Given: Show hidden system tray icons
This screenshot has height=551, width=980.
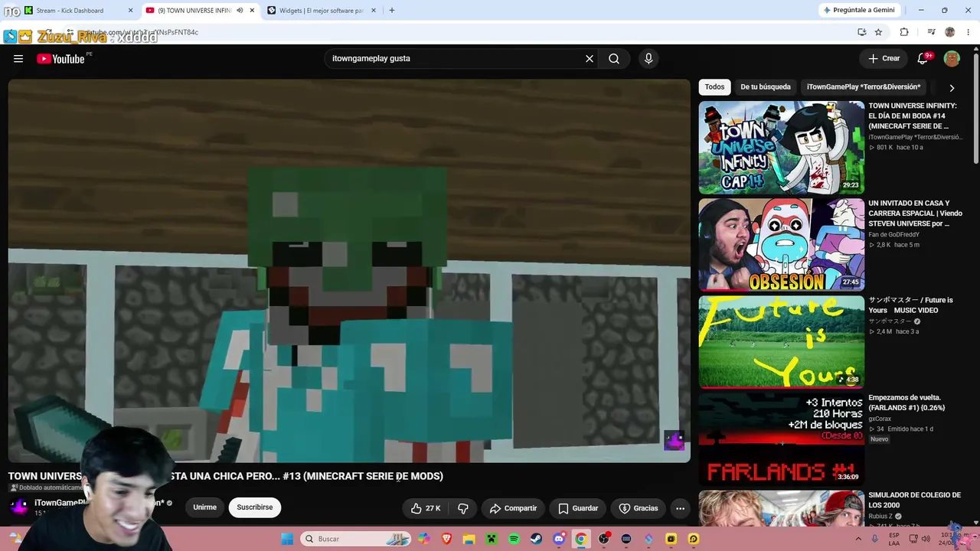Looking at the screenshot, I should (x=858, y=539).
